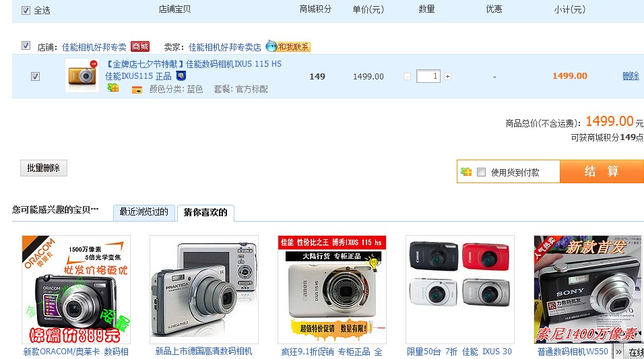The image size is (644, 359).
Task: Click the orange credit card icon in item row
Action: pyautogui.click(x=137, y=90)
